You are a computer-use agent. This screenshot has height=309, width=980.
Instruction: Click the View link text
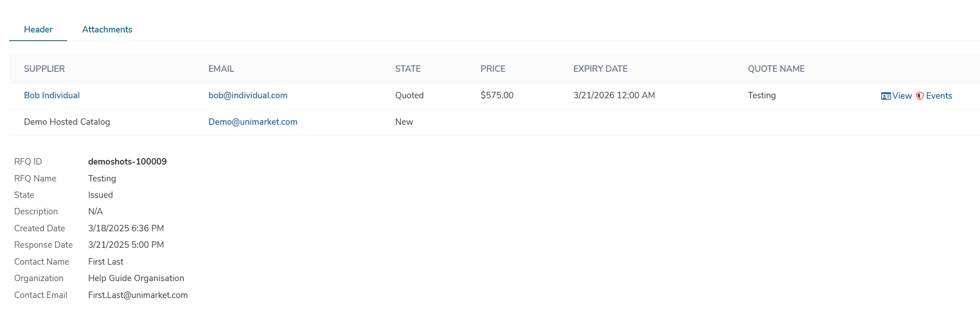[902, 96]
